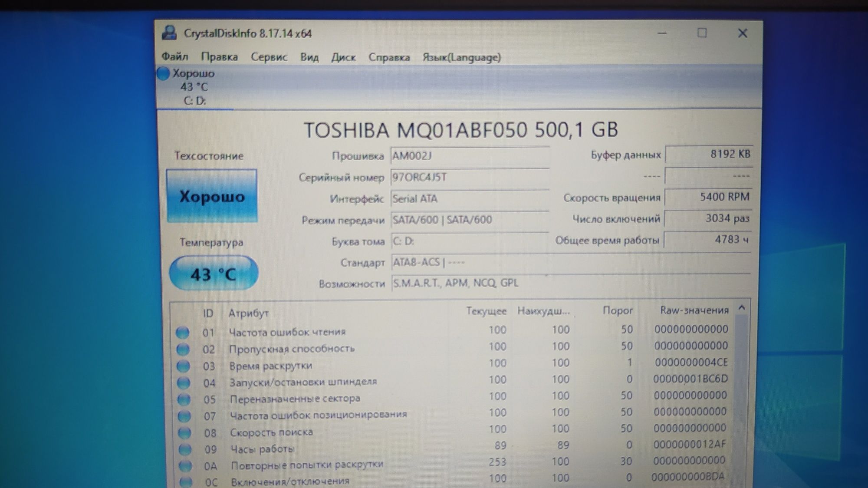Click status circle for attribute 03
Viewport: 868px width, 488px height.
click(x=184, y=366)
